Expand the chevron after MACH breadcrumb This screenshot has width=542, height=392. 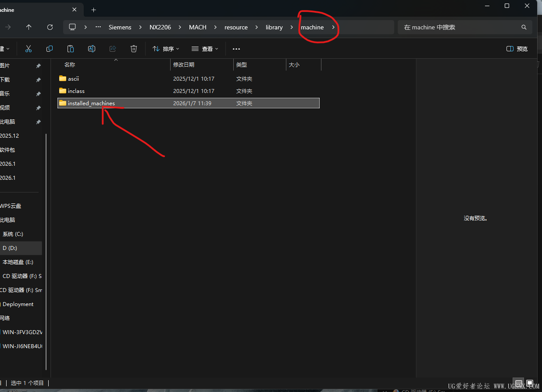tap(215, 27)
